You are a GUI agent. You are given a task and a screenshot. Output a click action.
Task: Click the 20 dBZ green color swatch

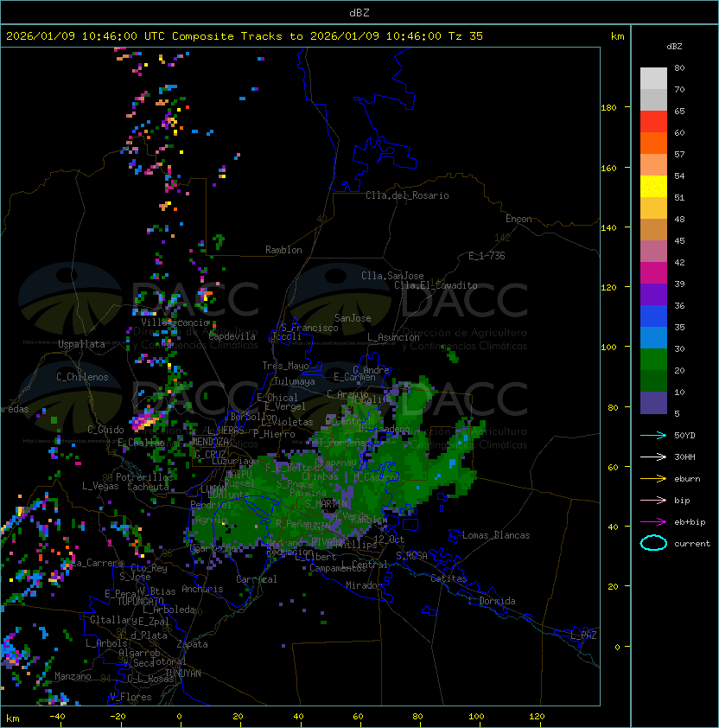653,381
